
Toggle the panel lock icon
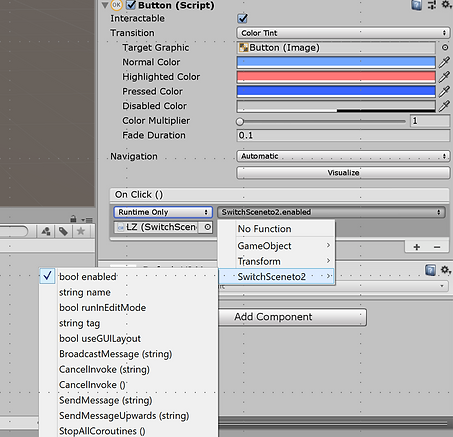[73, 219]
